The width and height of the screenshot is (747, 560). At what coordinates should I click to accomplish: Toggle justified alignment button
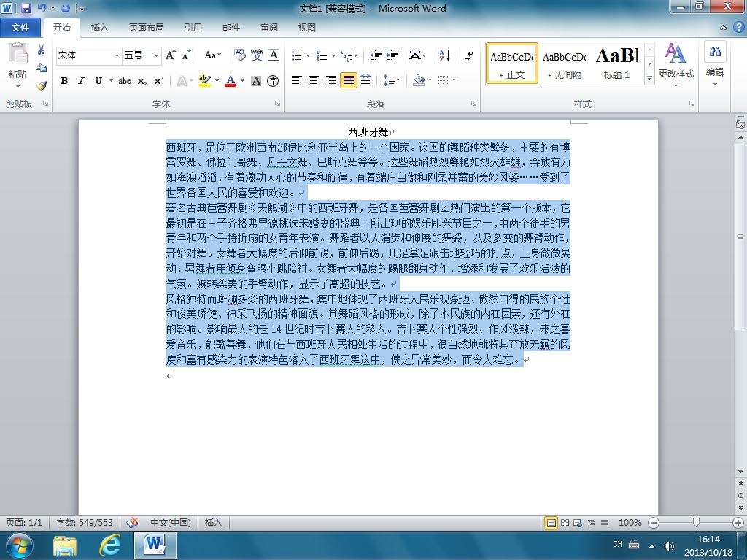[348, 80]
